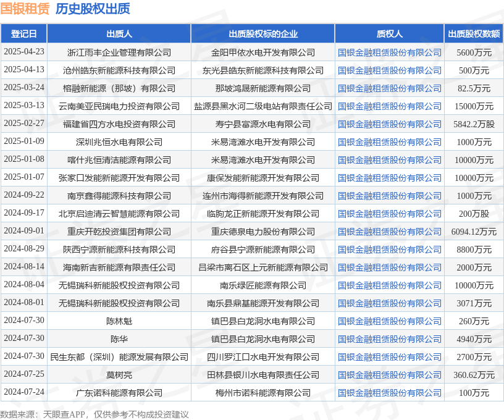Open 国银金融租赁股份有限公司 link in 2024-07-25 row
504x420 pixels.
[390, 375]
